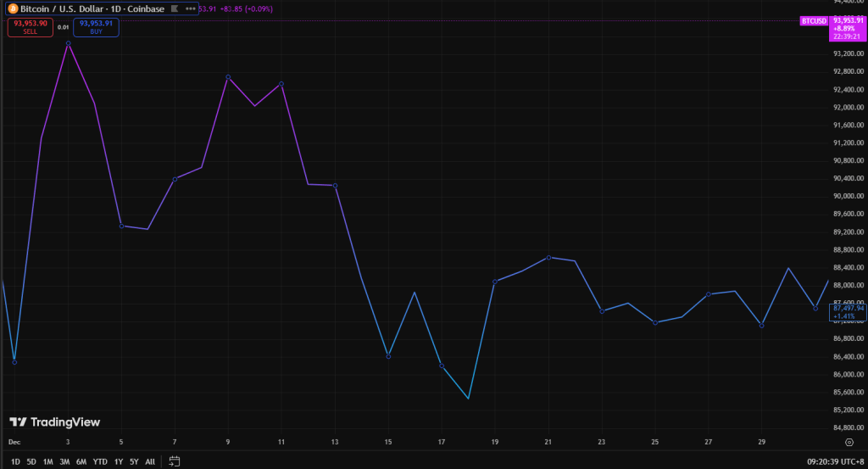Viewport: 868px width, 469px height.
Task: Choose the YTD time range
Action: click(x=100, y=461)
